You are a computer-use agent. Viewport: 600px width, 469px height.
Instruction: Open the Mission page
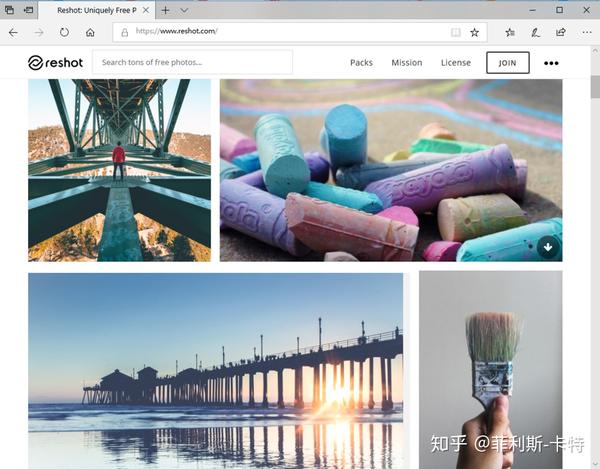[407, 63]
